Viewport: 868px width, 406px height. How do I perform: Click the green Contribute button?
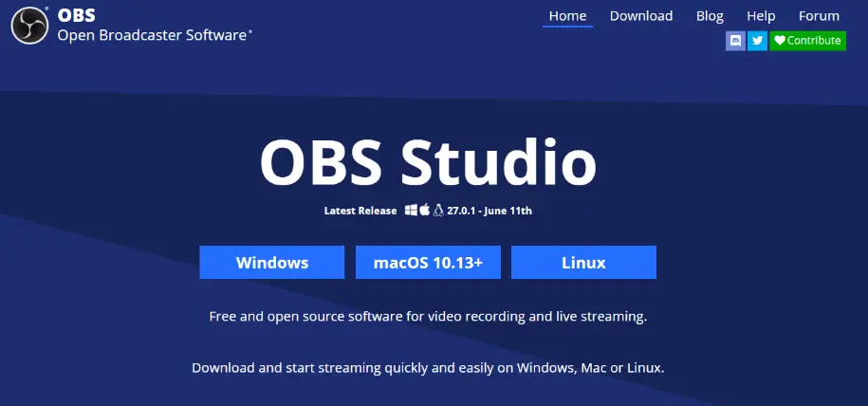pyautogui.click(x=807, y=41)
